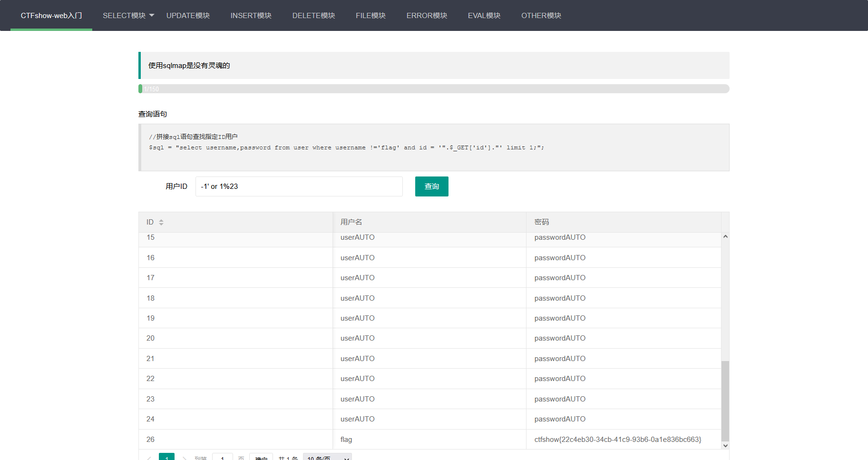The height and width of the screenshot is (460, 868).
Task: Open the UPDATE模块 menu item
Action: (188, 16)
